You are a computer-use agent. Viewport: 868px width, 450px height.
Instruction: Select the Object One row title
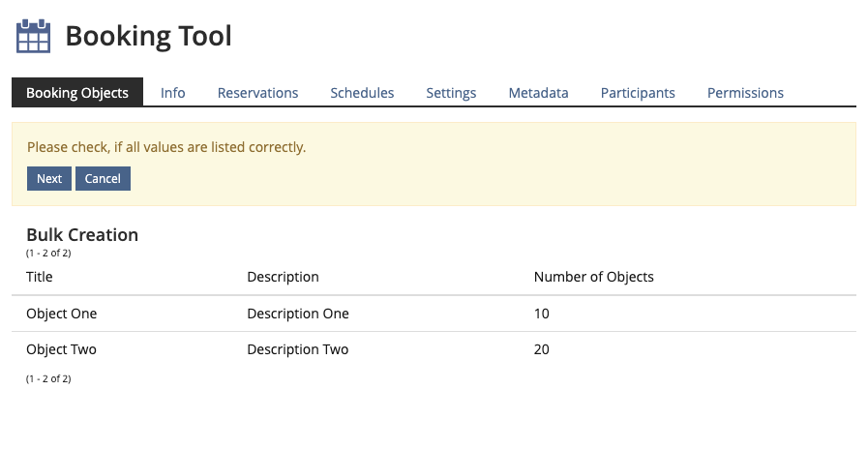click(x=62, y=314)
